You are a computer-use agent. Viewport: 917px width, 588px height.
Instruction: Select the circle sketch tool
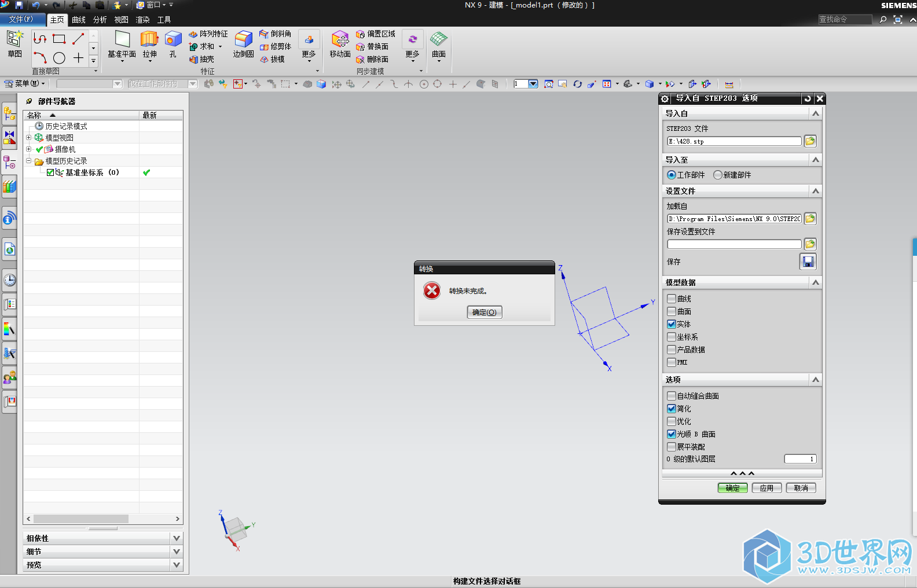point(59,58)
